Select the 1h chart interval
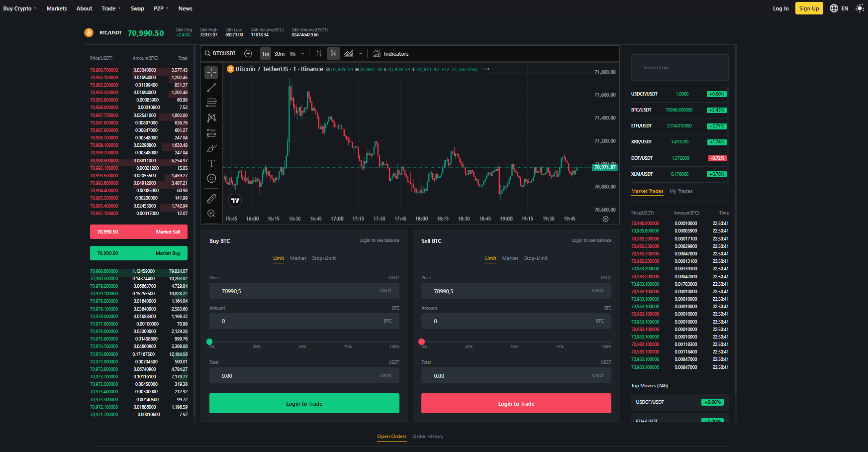 tap(292, 54)
